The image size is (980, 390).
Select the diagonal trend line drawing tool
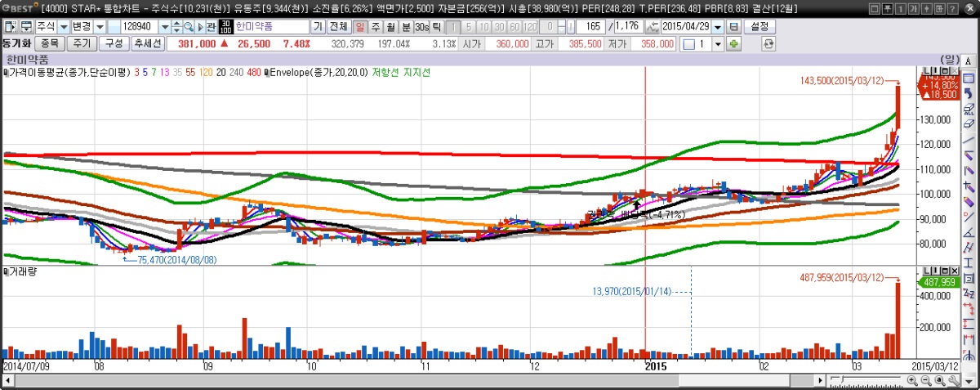click(x=969, y=140)
